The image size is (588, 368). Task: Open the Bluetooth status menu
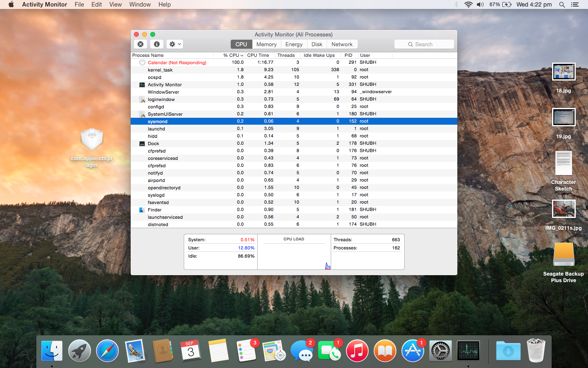[x=457, y=4]
